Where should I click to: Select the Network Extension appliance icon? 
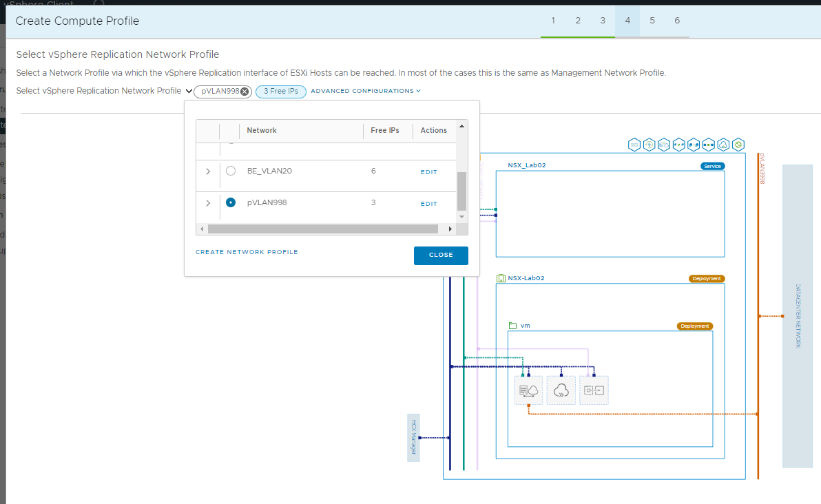[x=594, y=390]
